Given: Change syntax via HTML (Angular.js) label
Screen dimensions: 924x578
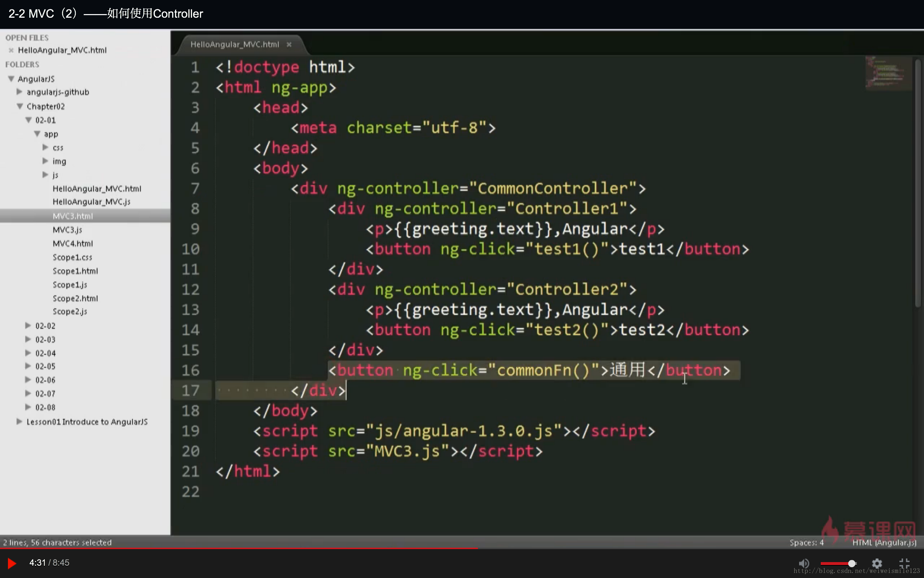Looking at the screenshot, I should [884, 543].
